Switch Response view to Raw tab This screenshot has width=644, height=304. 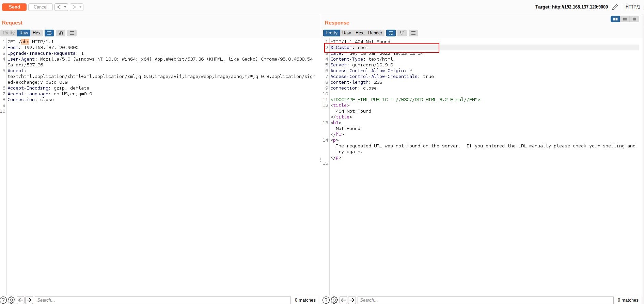pos(346,33)
